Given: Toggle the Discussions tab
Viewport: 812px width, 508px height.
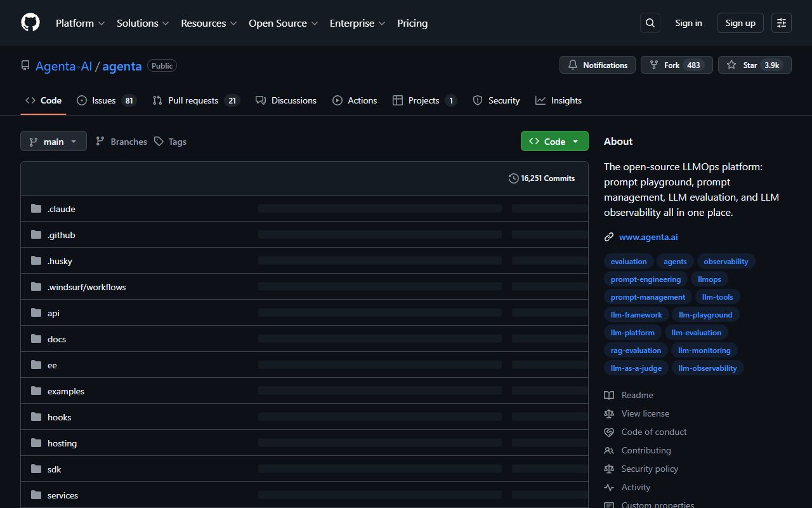Looking at the screenshot, I should 286,100.
